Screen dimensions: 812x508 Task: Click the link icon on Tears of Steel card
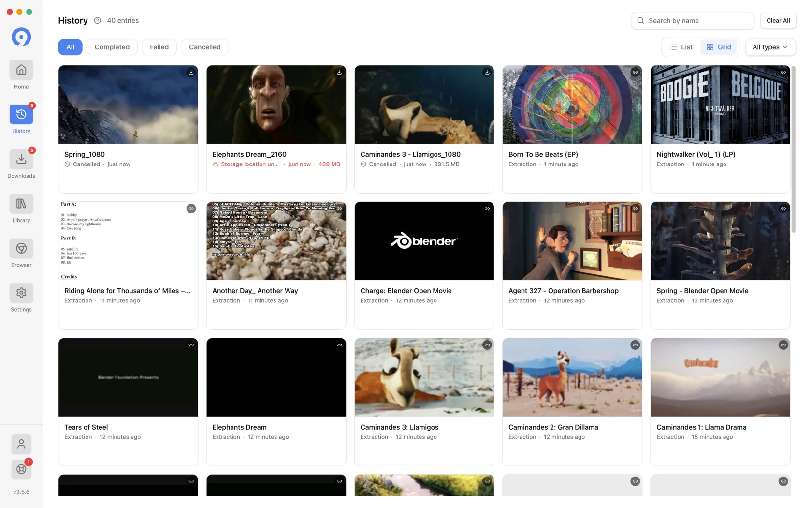tap(191, 345)
